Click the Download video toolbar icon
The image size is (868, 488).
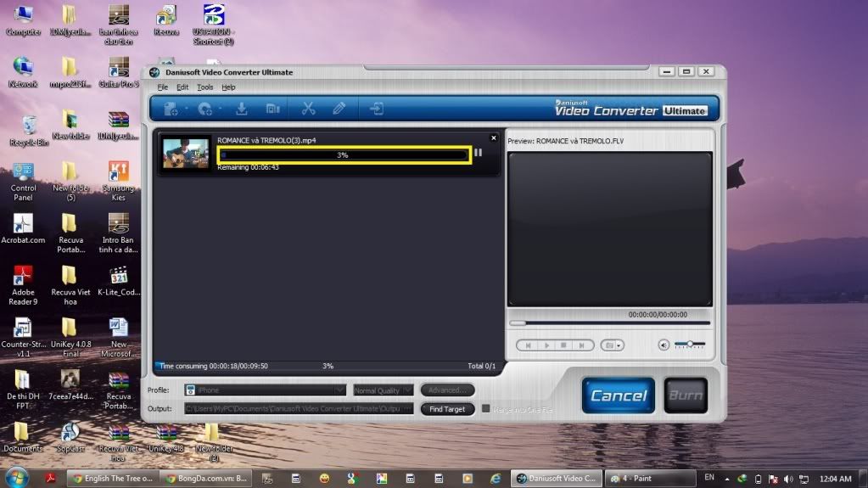[241, 109]
